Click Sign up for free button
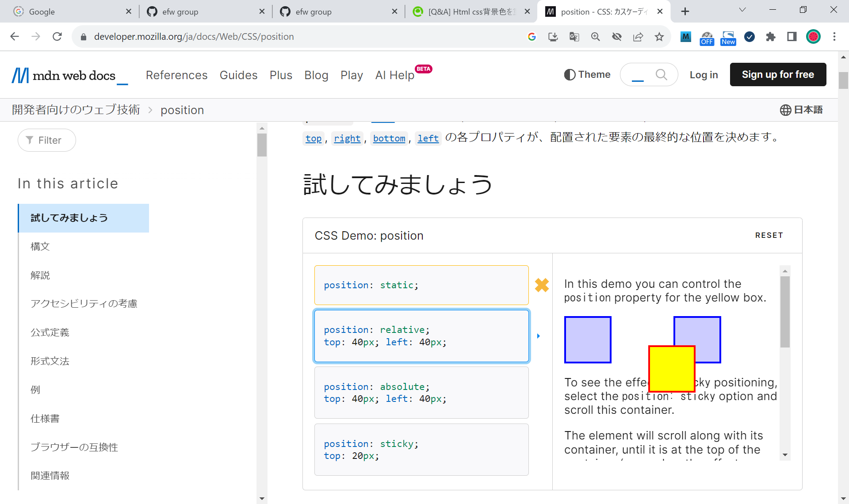 click(x=778, y=74)
